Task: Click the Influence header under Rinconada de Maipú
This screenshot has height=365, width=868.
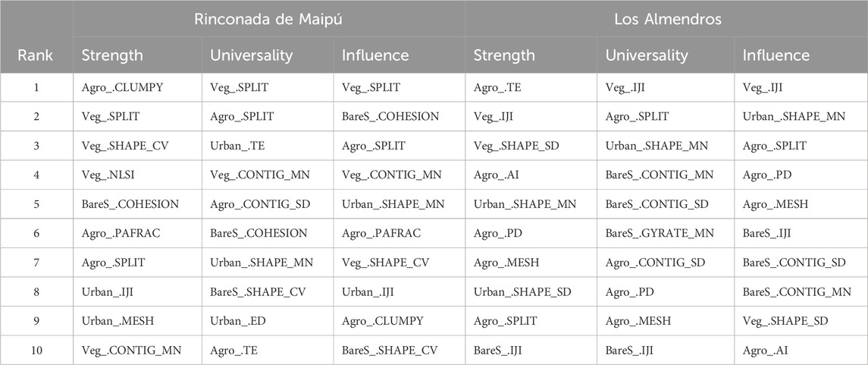Action: point(375,55)
